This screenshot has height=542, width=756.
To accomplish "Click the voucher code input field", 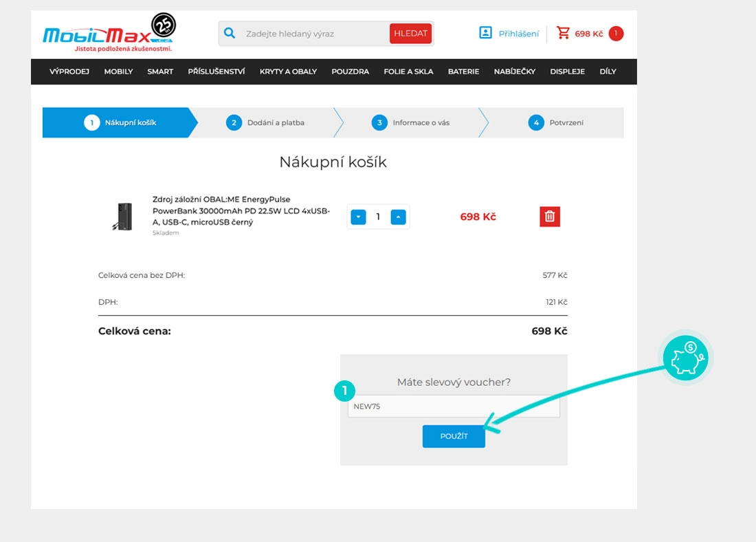I will [454, 406].
